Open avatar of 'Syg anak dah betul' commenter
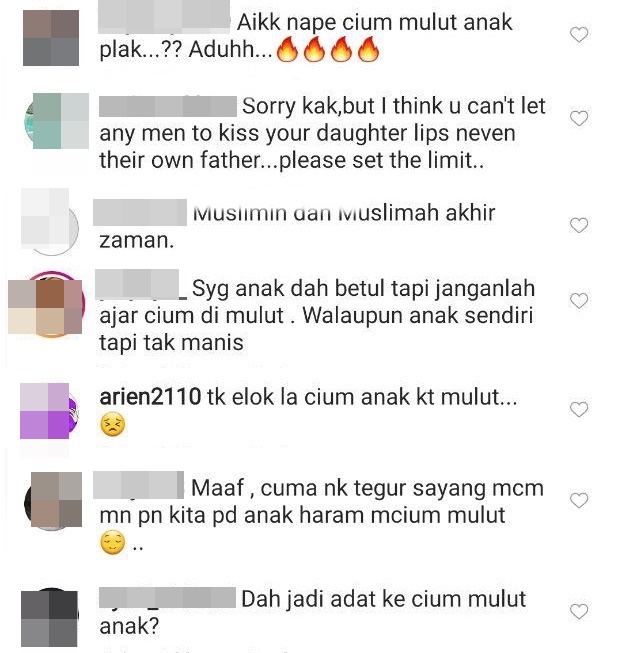Screen dimensions: 622x653 pos(47,304)
